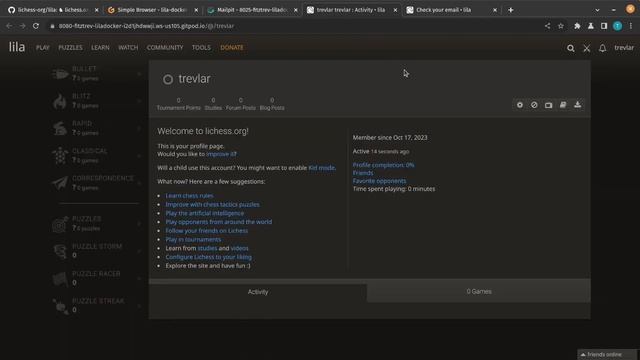Open the WATCH menu
Screen dimensions: 640x360
[x=128, y=48]
